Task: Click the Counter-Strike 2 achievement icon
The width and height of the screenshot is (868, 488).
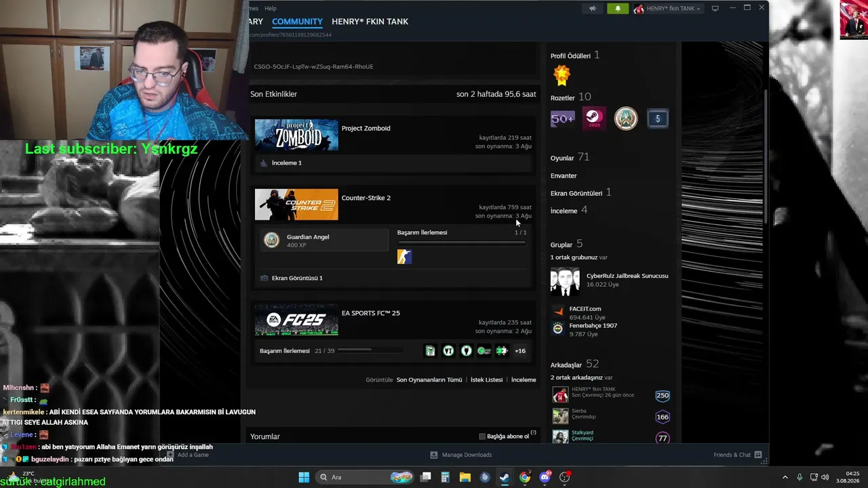Action: pos(404,256)
